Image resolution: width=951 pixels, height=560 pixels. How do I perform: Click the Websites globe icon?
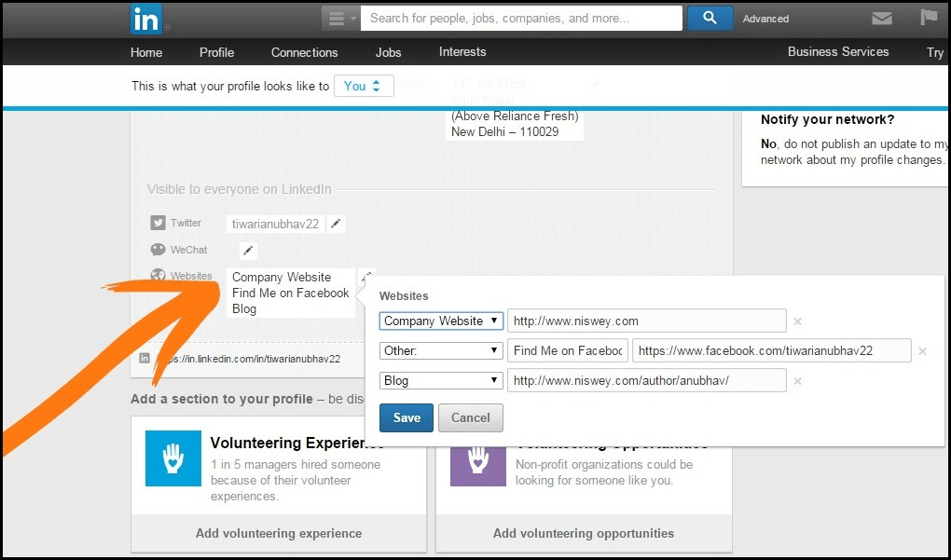pos(158,276)
